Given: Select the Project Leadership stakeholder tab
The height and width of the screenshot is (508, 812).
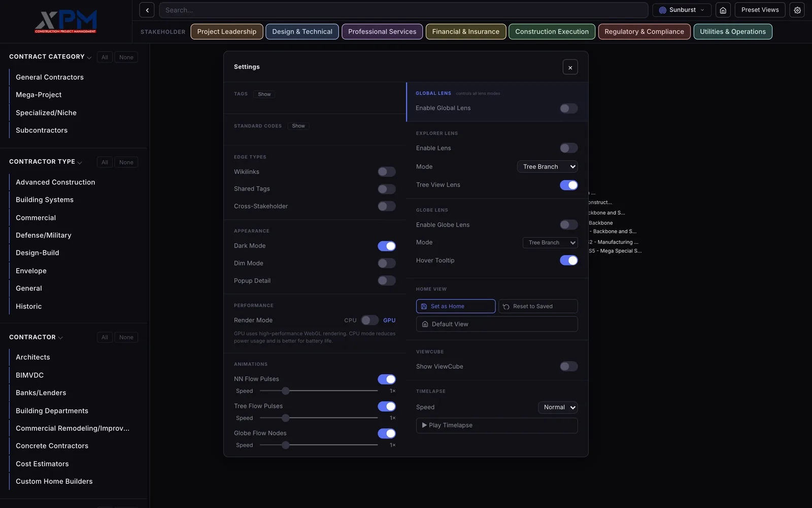Looking at the screenshot, I should 227,31.
